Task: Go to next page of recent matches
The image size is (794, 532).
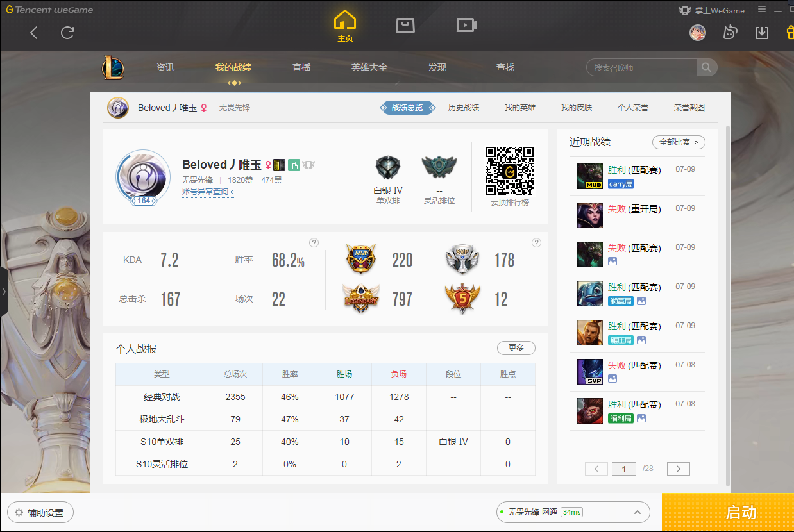Action: pos(679,469)
